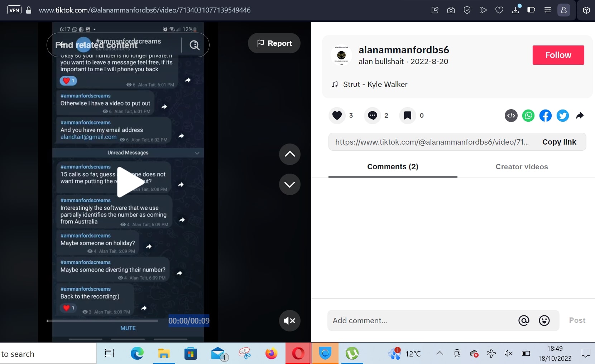The height and width of the screenshot is (364, 595).
Task: Go to the next video
Action: (289, 184)
